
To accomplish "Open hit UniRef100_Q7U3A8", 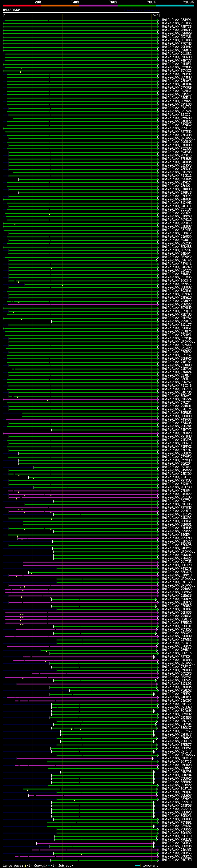I will 176,135.
